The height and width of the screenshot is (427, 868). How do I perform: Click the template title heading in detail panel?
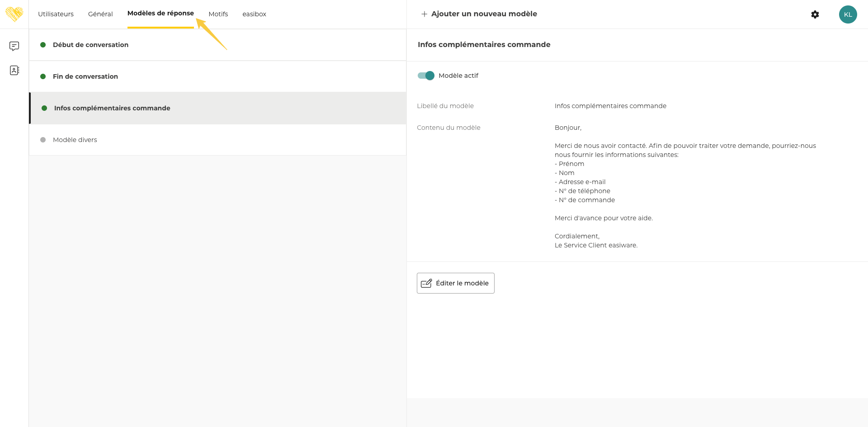pyautogui.click(x=484, y=44)
